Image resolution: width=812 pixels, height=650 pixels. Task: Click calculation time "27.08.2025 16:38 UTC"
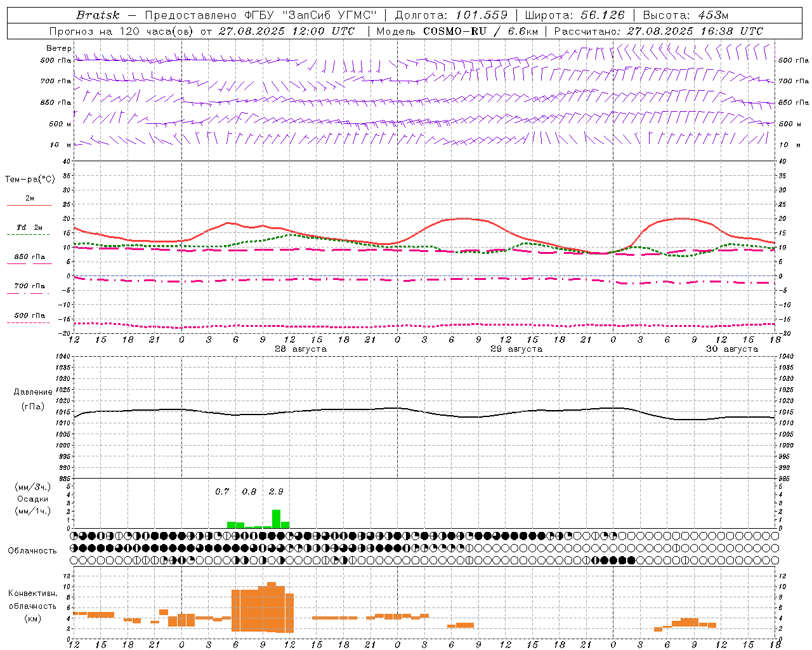tap(695, 31)
